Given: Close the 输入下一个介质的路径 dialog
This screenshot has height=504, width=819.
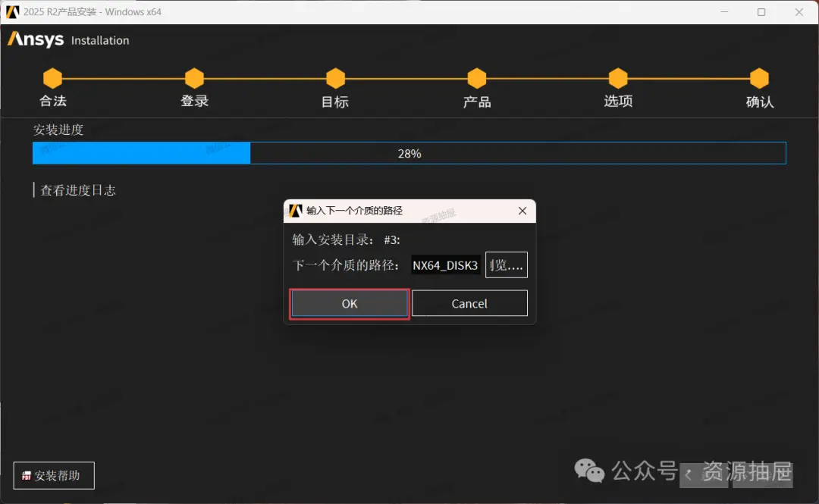Looking at the screenshot, I should [522, 211].
